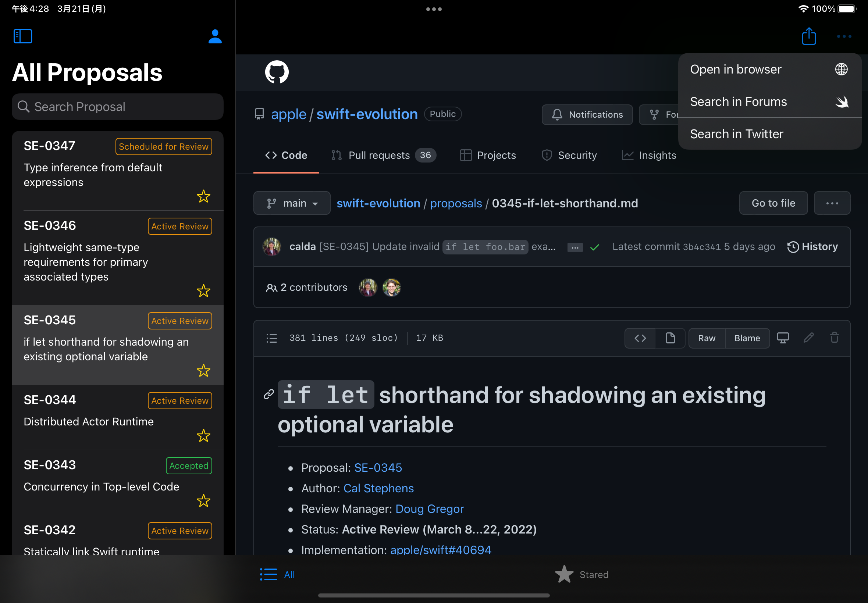The width and height of the screenshot is (868, 603).
Task: Click the edit pencil icon for file
Action: (x=808, y=338)
